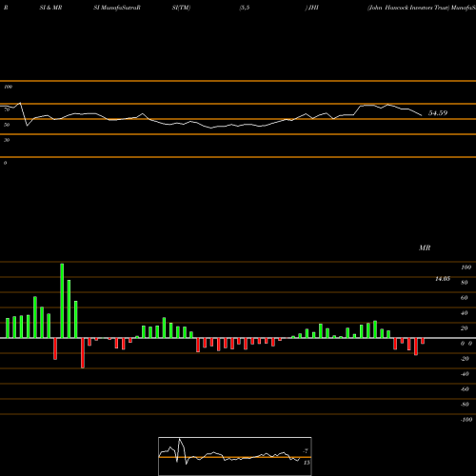
Task: Click the 30 level label on the RSI axis
Action: [x=7, y=140]
